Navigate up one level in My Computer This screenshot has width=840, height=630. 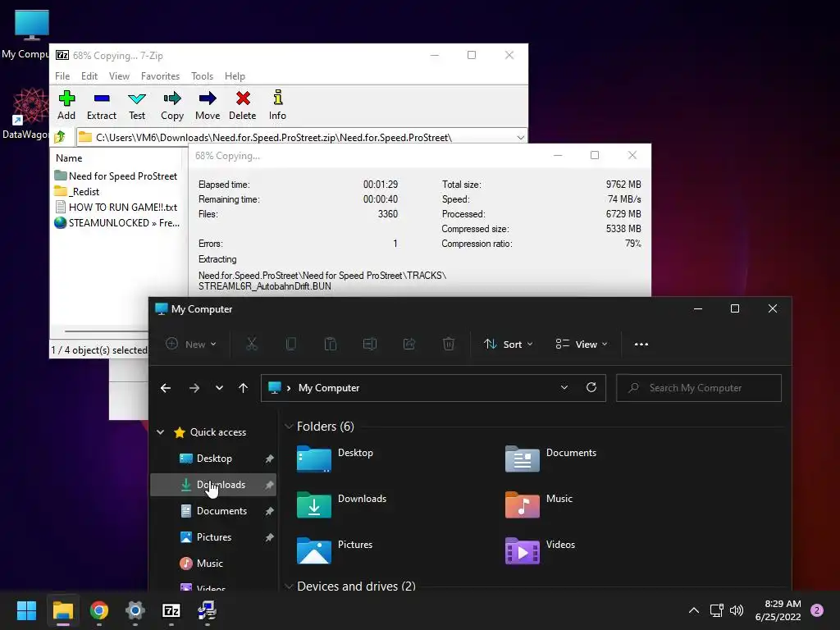pyautogui.click(x=243, y=388)
